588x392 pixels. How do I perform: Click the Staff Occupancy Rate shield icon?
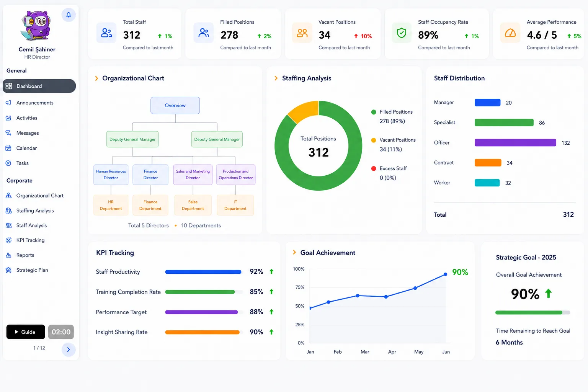coord(402,33)
